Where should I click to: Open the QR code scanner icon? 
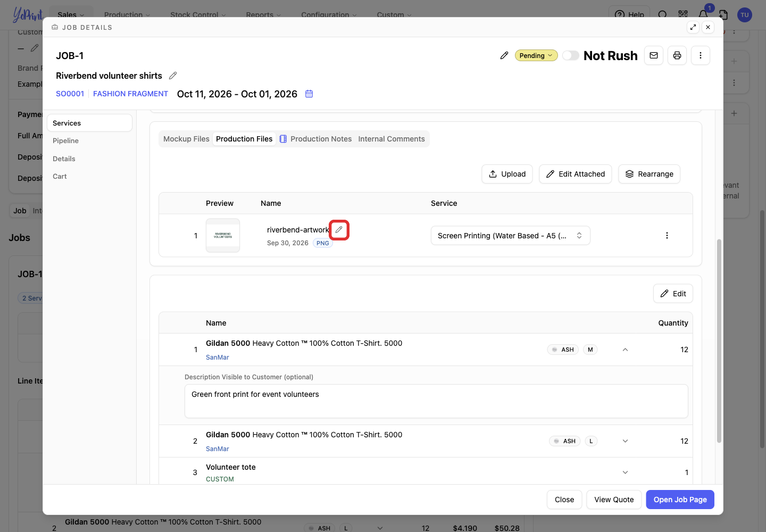coord(683,14)
